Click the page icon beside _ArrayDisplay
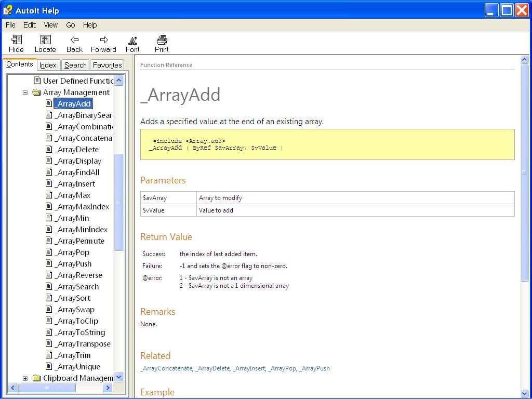This screenshot has height=399, width=532. 49,161
